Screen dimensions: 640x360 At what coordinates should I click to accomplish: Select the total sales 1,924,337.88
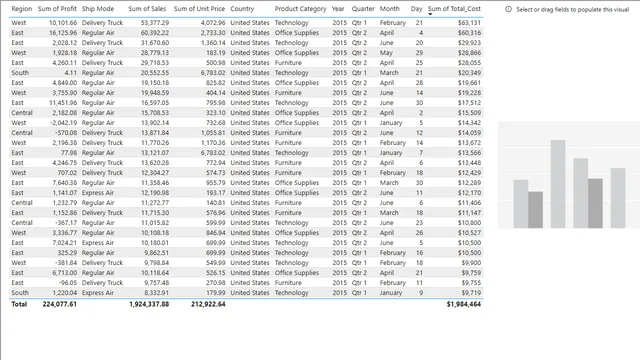149,304
